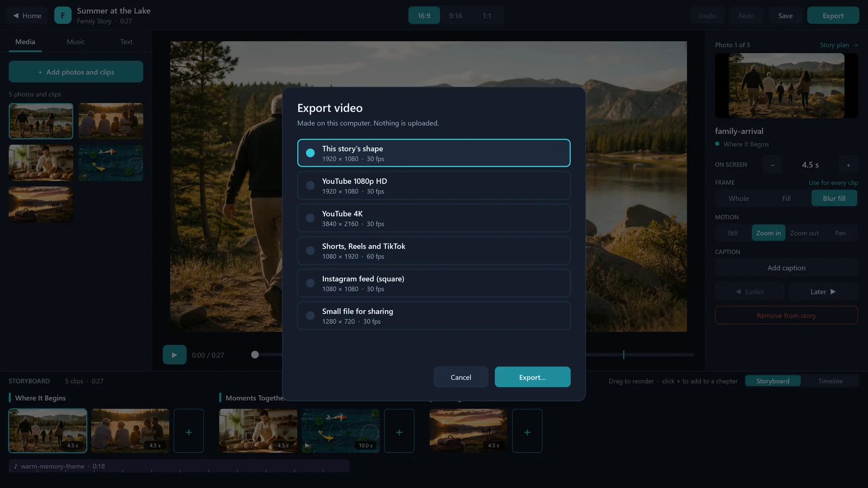Image resolution: width=868 pixels, height=488 pixels.
Task: Click the F project badge icon
Action: tap(63, 16)
